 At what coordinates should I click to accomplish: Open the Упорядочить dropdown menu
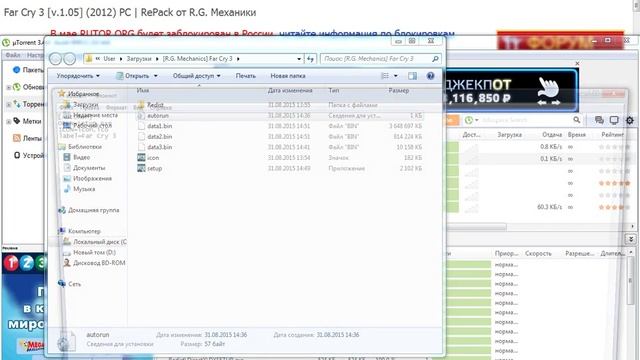pos(78,76)
